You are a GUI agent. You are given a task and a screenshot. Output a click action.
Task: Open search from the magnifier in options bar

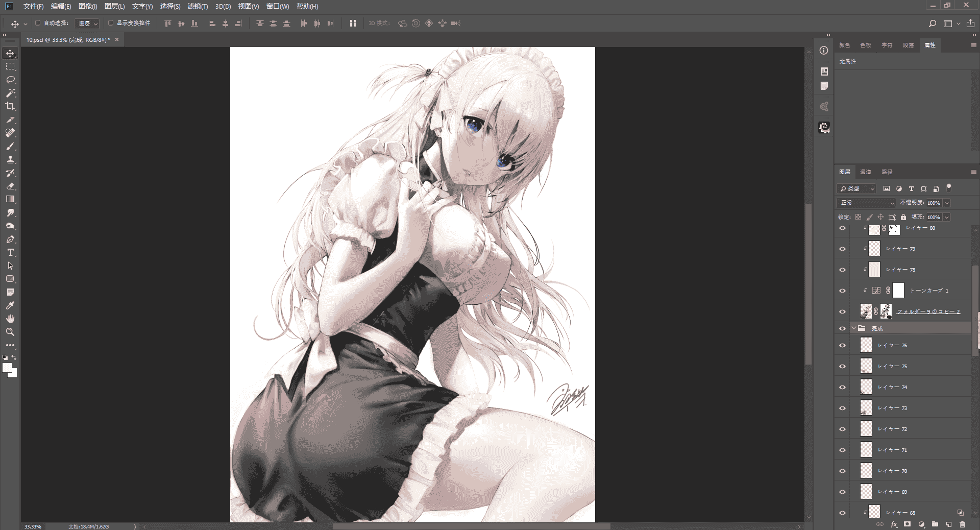(933, 23)
